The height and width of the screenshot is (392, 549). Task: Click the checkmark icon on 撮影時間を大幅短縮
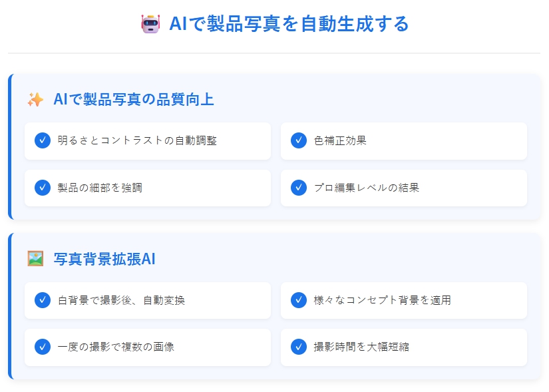tap(297, 347)
